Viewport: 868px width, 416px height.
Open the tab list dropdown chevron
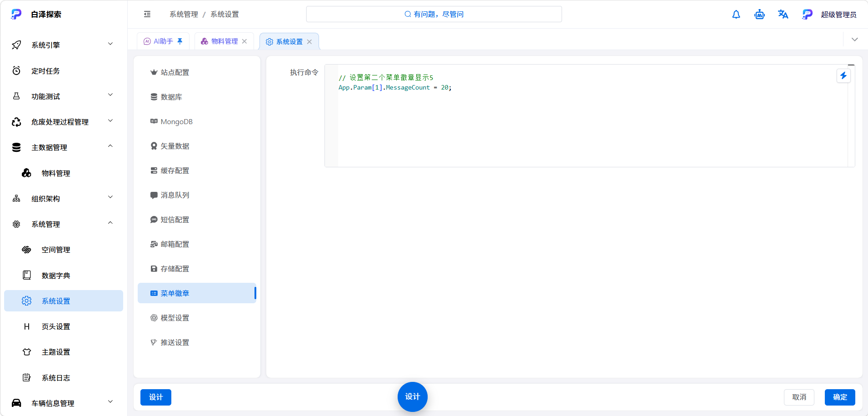point(855,40)
